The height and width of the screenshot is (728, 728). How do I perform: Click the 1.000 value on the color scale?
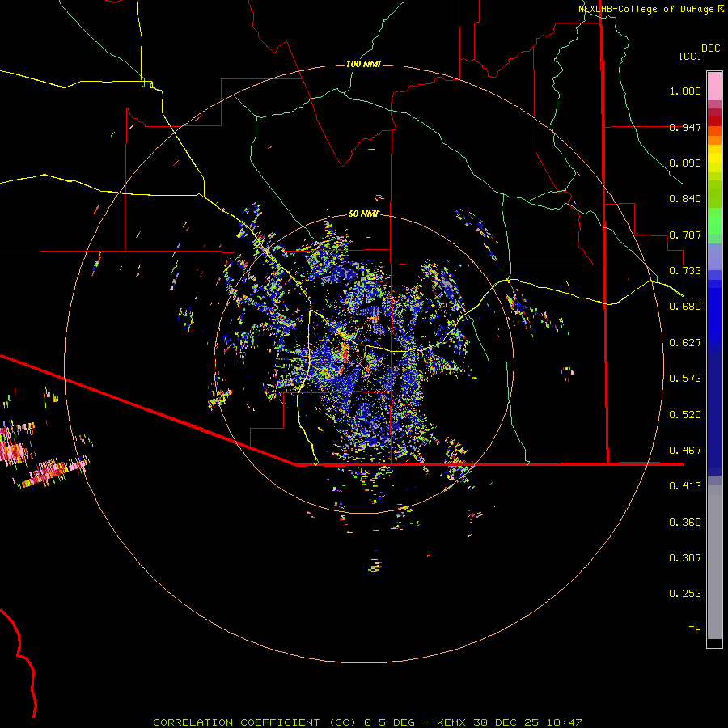coord(685,91)
